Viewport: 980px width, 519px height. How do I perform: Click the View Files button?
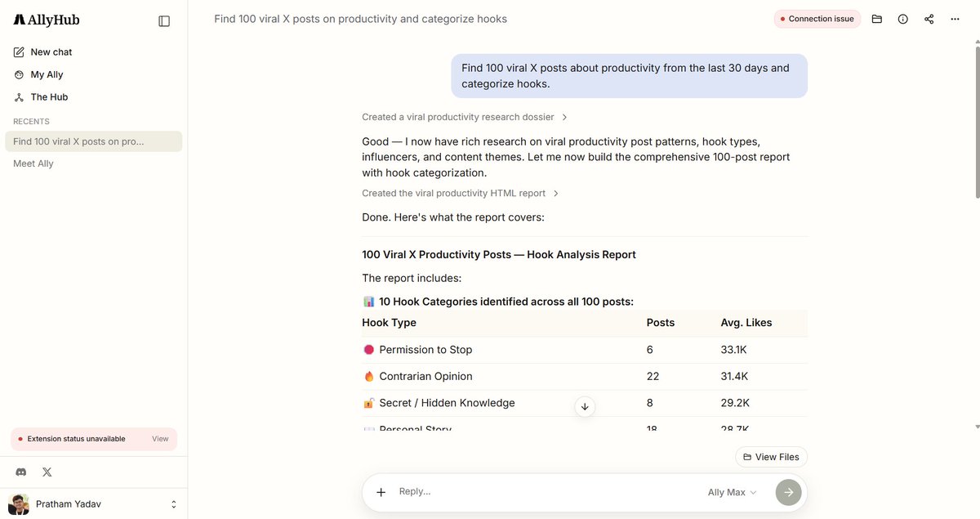pos(771,457)
